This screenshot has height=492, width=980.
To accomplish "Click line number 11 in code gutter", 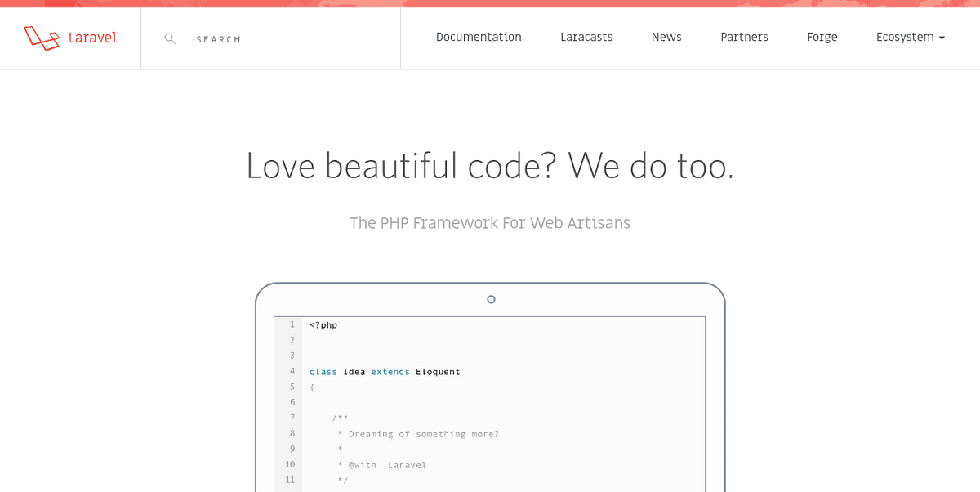I will [290, 480].
